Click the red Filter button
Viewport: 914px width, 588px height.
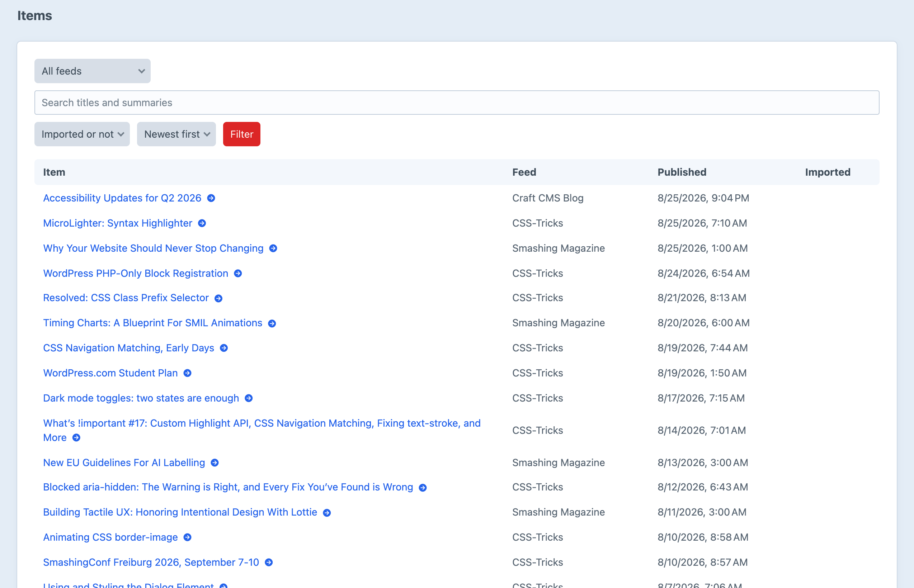[x=242, y=134]
